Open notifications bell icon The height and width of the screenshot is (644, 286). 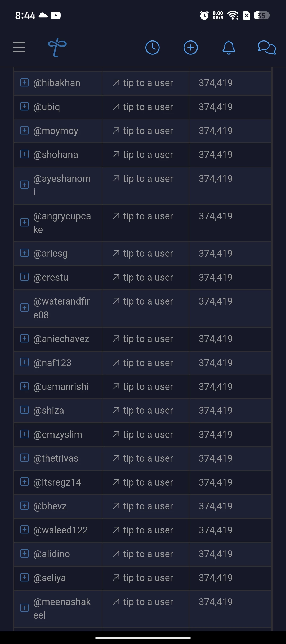(x=229, y=48)
